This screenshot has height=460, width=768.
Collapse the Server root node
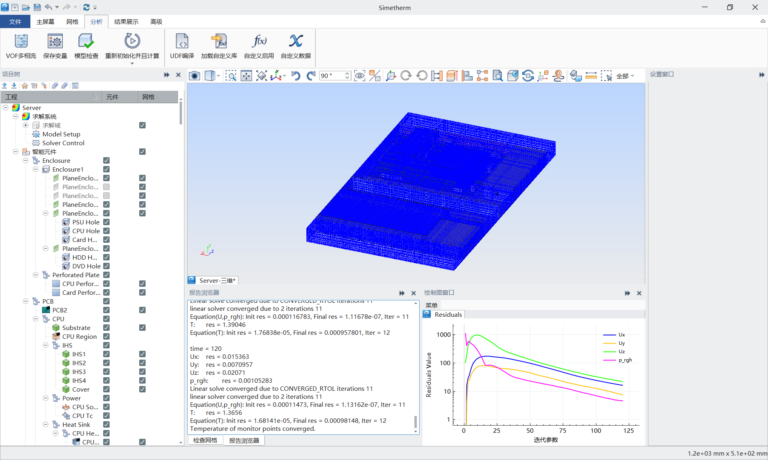click(6, 108)
